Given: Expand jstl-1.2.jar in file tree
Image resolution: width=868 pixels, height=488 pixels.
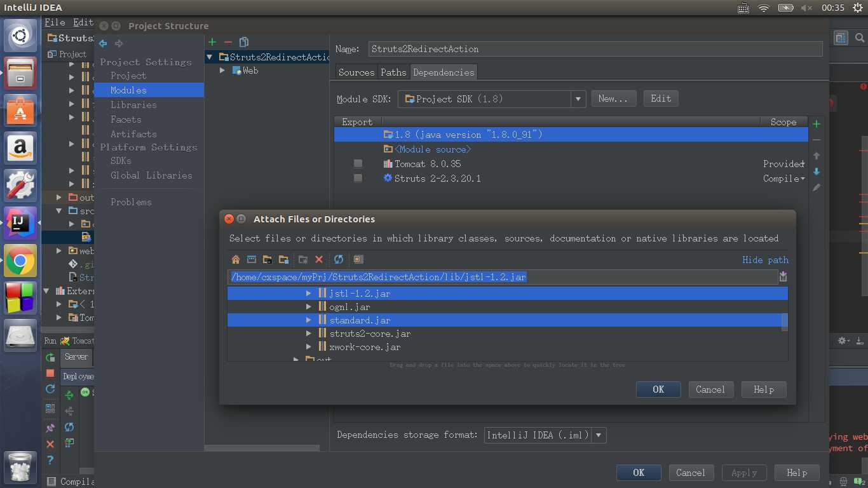Looking at the screenshot, I should point(308,294).
